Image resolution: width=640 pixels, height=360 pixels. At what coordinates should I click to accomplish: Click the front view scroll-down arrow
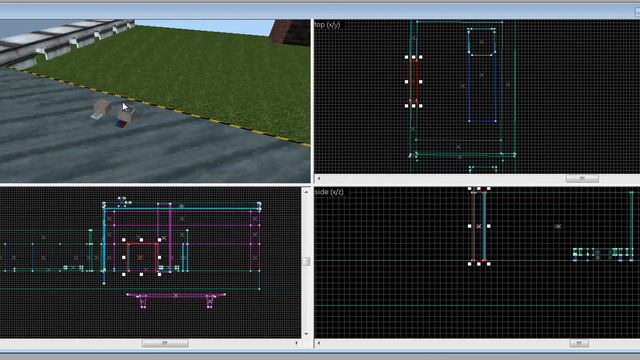coord(306,334)
